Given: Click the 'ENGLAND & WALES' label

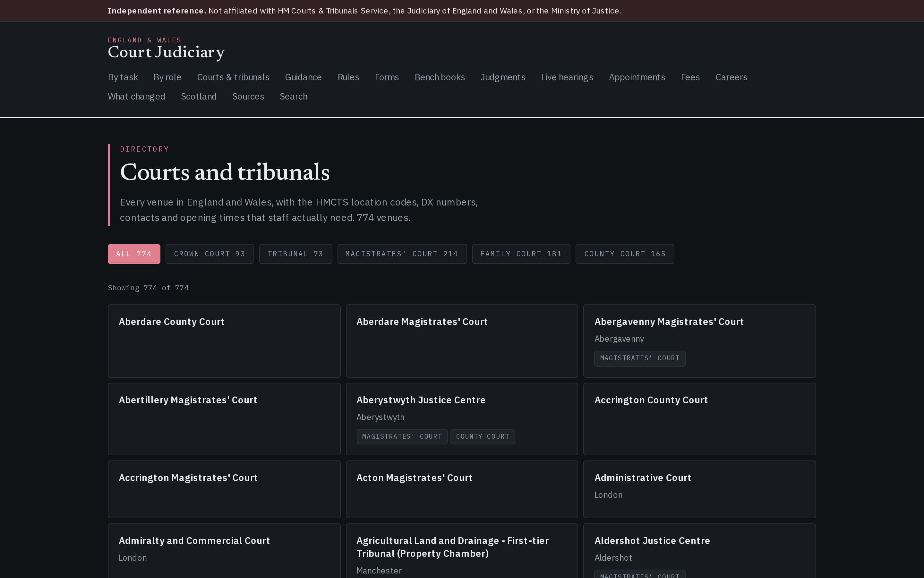Looking at the screenshot, I should point(144,40).
